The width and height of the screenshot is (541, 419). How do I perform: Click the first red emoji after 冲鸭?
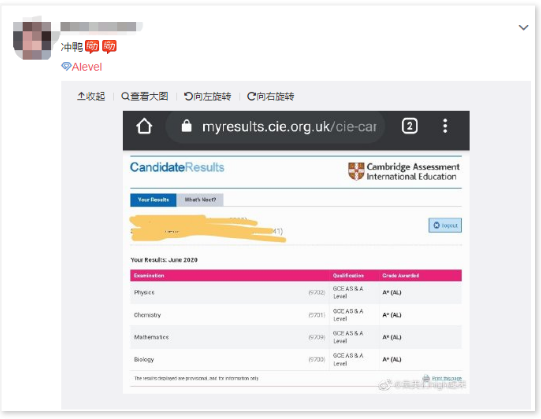[x=92, y=47]
